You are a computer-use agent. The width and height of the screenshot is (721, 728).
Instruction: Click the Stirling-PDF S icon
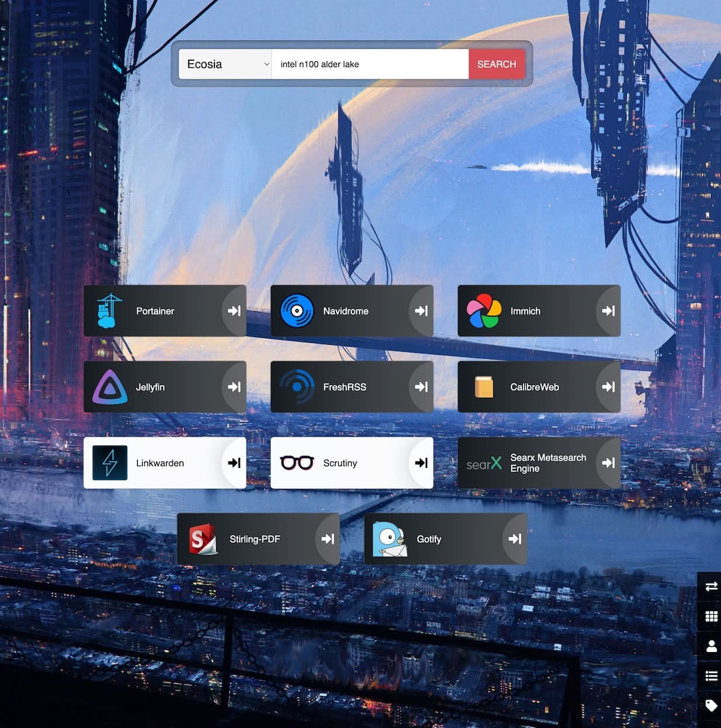click(x=203, y=539)
